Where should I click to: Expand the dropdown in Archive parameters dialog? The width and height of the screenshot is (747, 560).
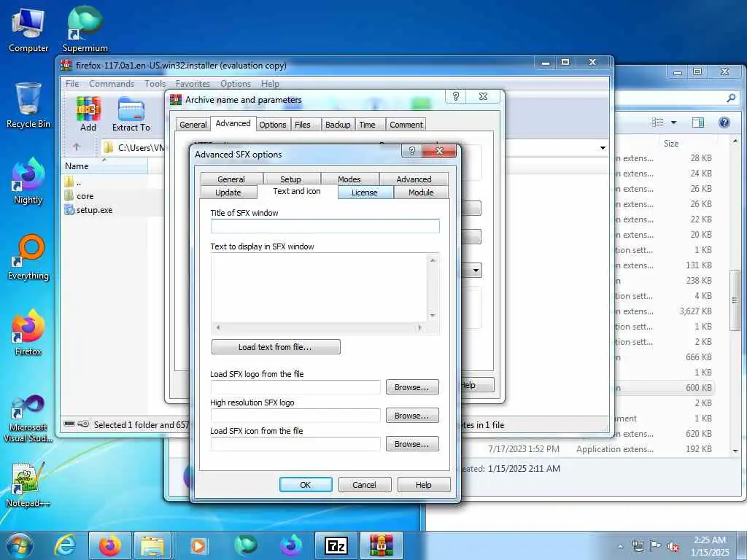476,271
